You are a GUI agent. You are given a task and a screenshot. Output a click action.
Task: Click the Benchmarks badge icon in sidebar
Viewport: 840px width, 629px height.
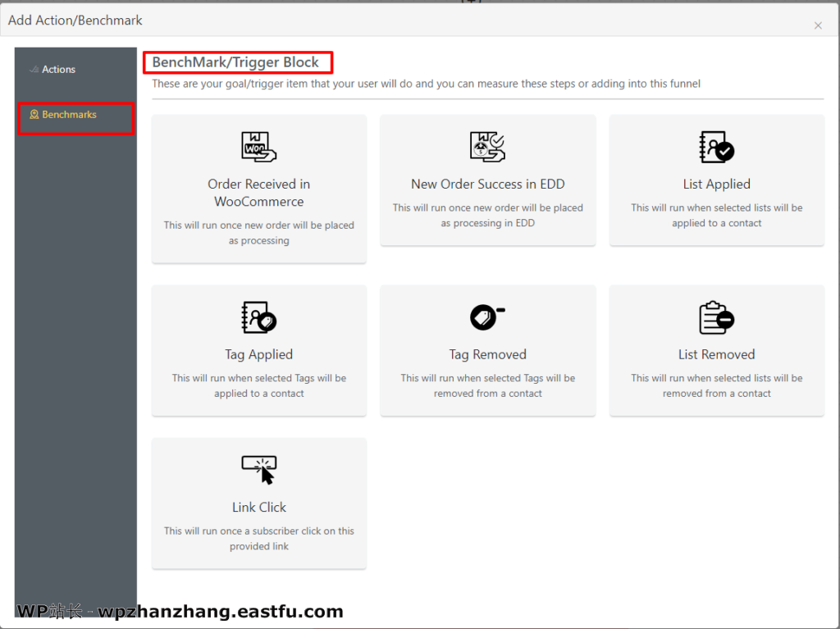coord(34,114)
